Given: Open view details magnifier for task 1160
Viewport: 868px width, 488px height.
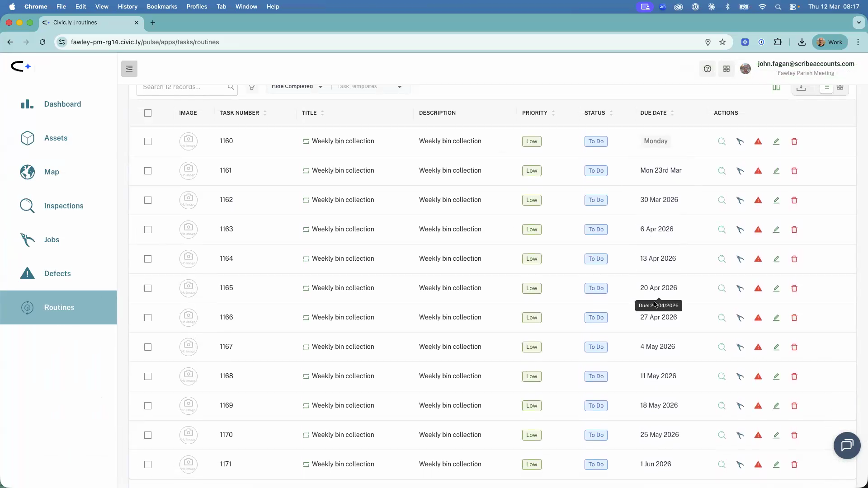Looking at the screenshot, I should 722,141.
